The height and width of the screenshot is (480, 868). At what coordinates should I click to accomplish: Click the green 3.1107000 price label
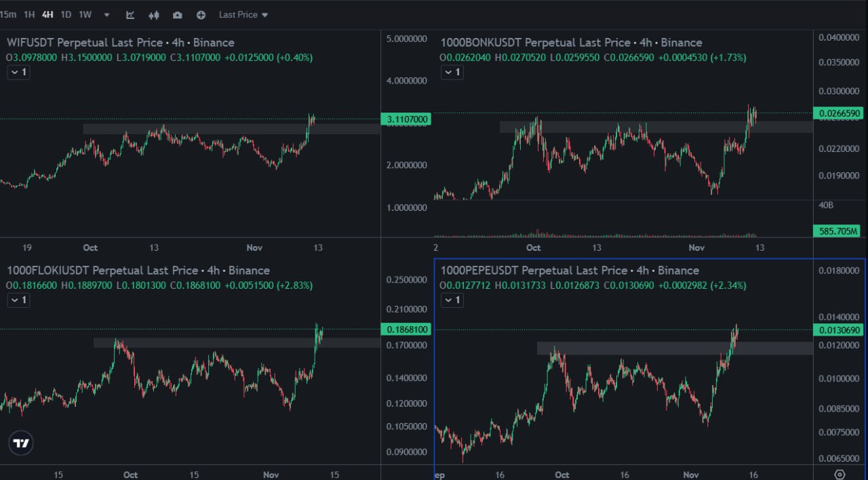coord(406,119)
